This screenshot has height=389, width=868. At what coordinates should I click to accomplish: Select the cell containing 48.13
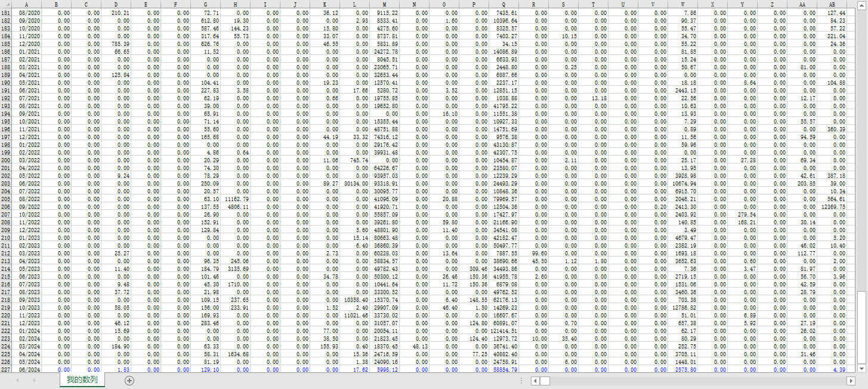(x=415, y=346)
